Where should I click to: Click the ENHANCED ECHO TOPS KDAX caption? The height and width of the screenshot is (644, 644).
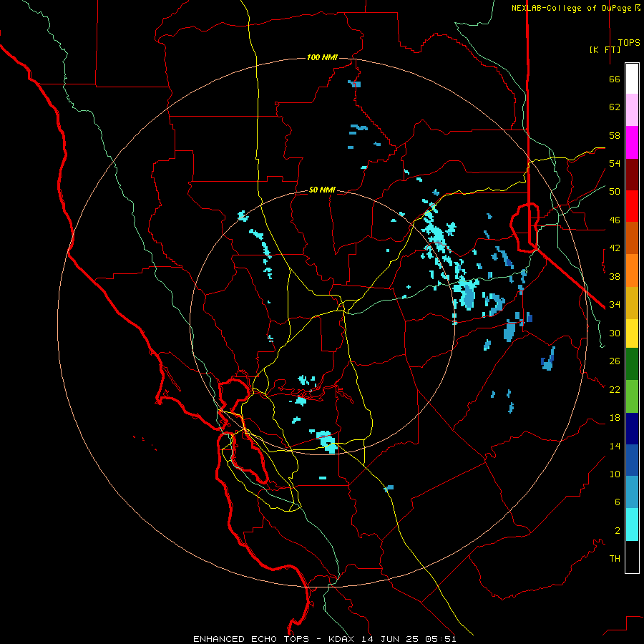point(324,639)
